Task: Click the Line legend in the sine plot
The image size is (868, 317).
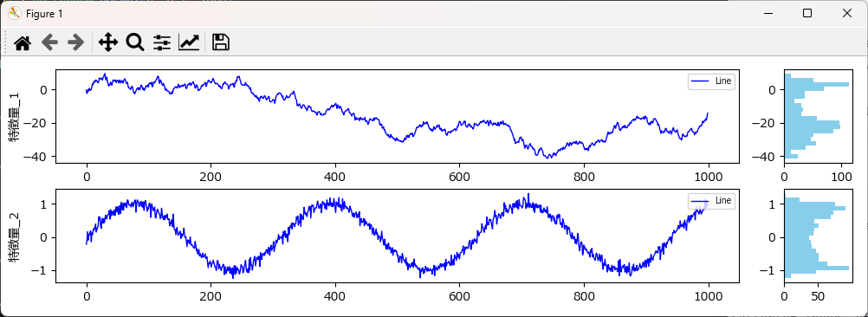Action: click(712, 200)
